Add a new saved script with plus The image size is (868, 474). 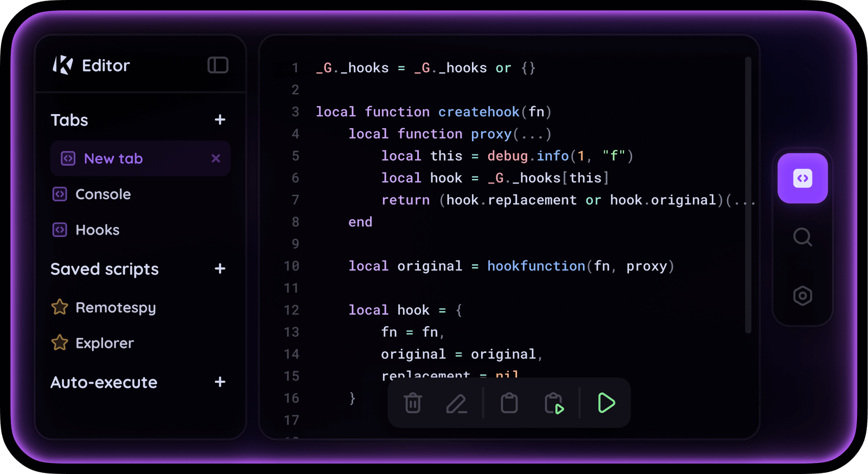point(220,269)
